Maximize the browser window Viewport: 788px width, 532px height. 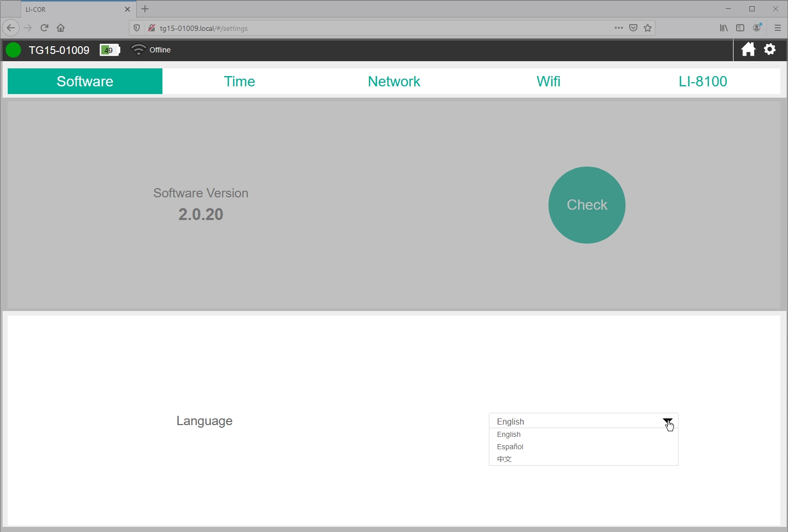[752, 9]
